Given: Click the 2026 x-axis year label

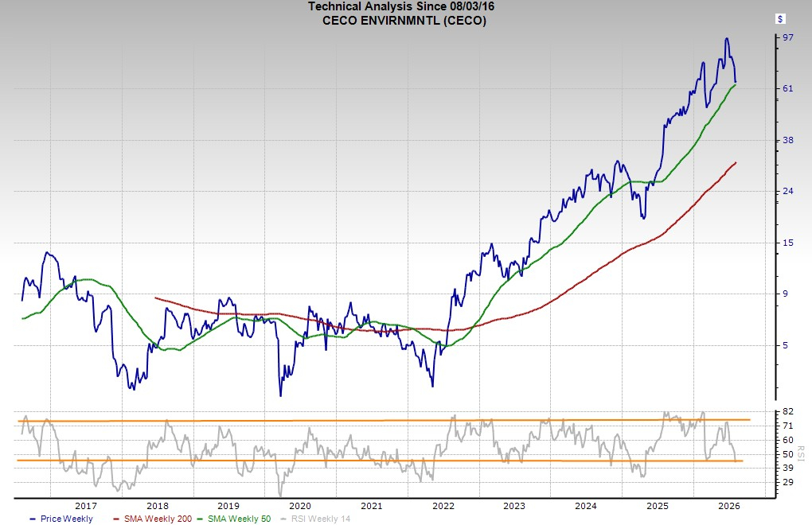Looking at the screenshot, I should 728,506.
